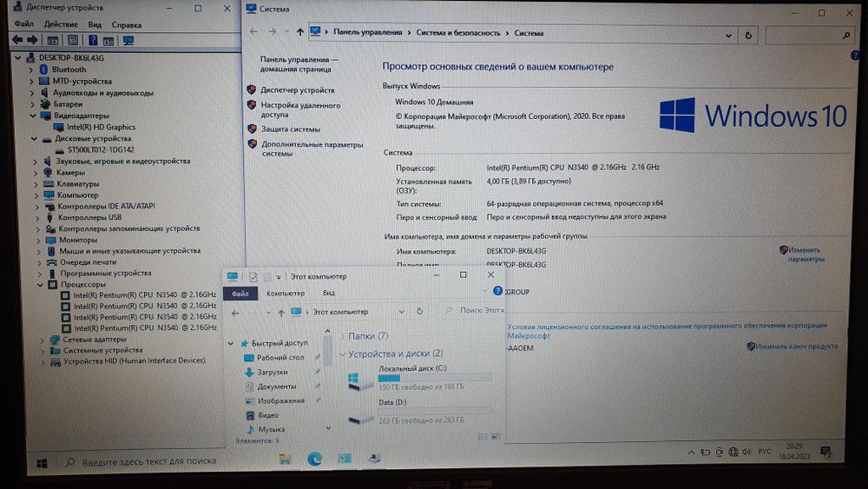This screenshot has height=489, width=868.
Task: Collapse Устройства и диски (2) group
Action: [342, 354]
